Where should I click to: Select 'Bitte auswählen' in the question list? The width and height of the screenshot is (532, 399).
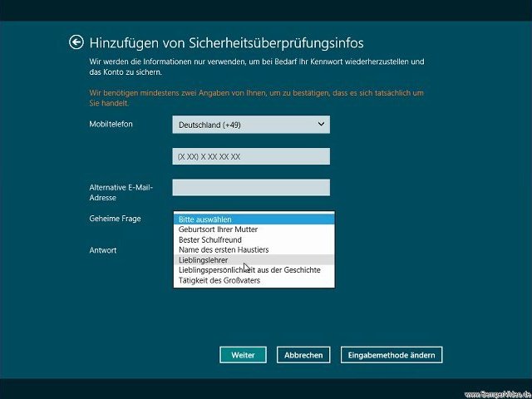tap(254, 219)
